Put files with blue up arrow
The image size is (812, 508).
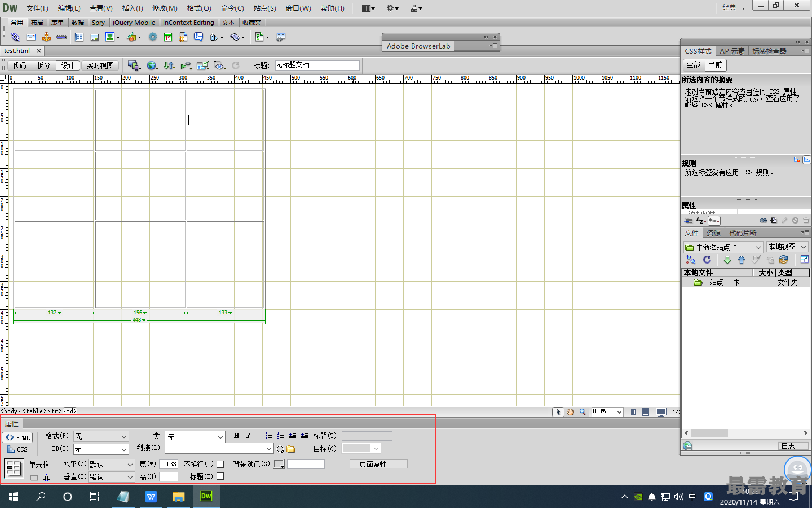pos(742,260)
